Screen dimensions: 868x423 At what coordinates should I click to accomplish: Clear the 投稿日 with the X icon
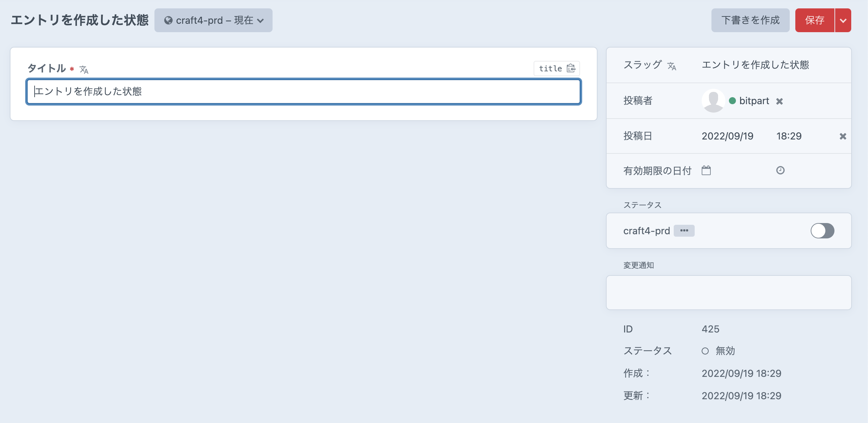pyautogui.click(x=843, y=136)
